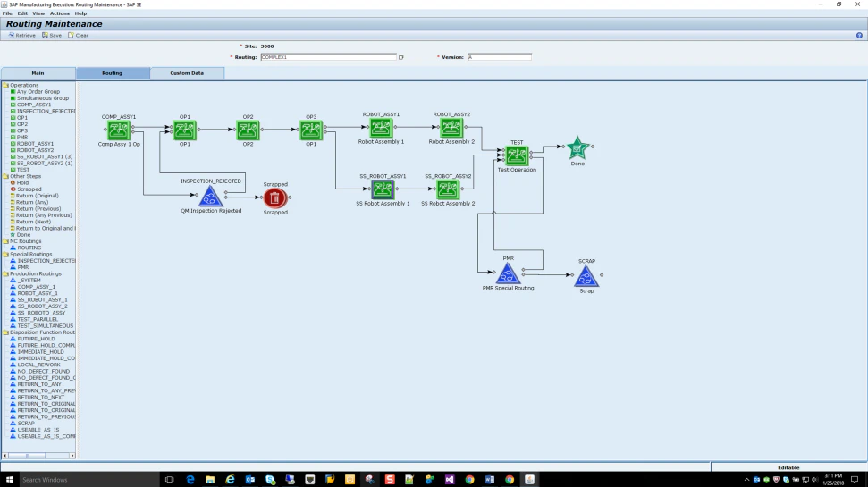Open the File menu
Image resolution: width=868 pixels, height=487 pixels.
point(7,13)
